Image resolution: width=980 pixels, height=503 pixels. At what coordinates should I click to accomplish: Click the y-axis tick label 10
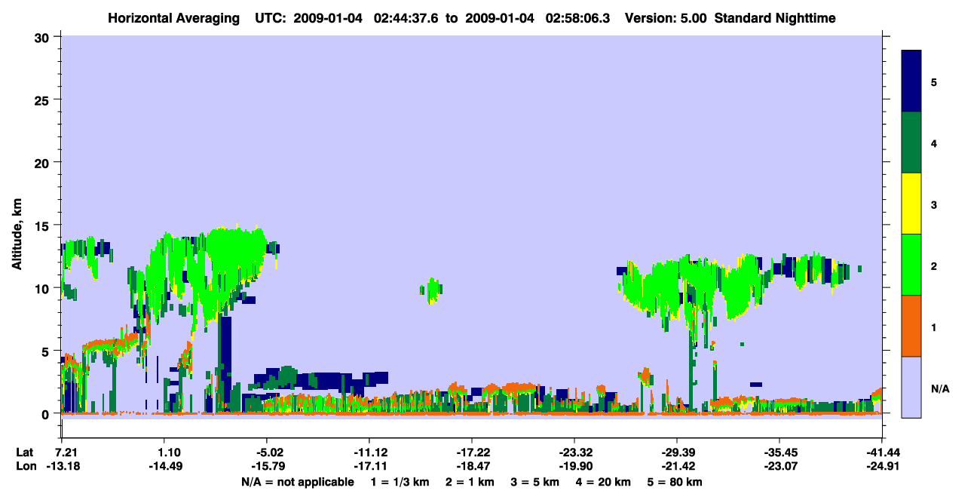click(x=44, y=288)
